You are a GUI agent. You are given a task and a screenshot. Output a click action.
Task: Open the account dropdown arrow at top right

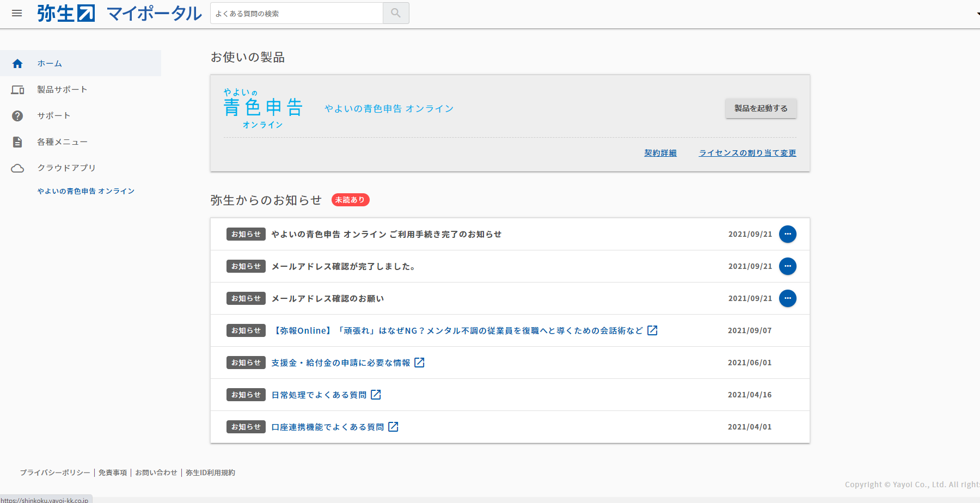[x=977, y=14]
